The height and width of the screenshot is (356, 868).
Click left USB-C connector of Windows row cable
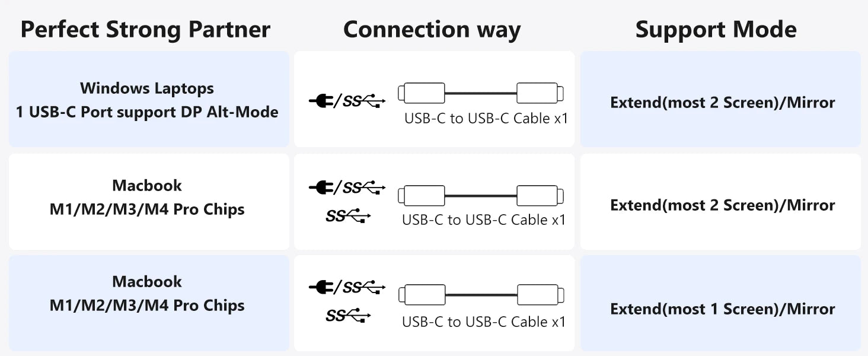421,93
